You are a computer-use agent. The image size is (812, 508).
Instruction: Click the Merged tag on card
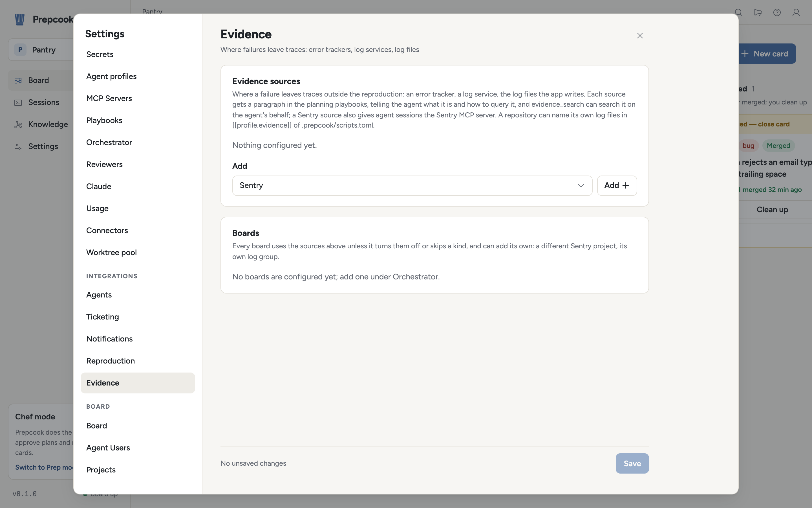tap(778, 146)
